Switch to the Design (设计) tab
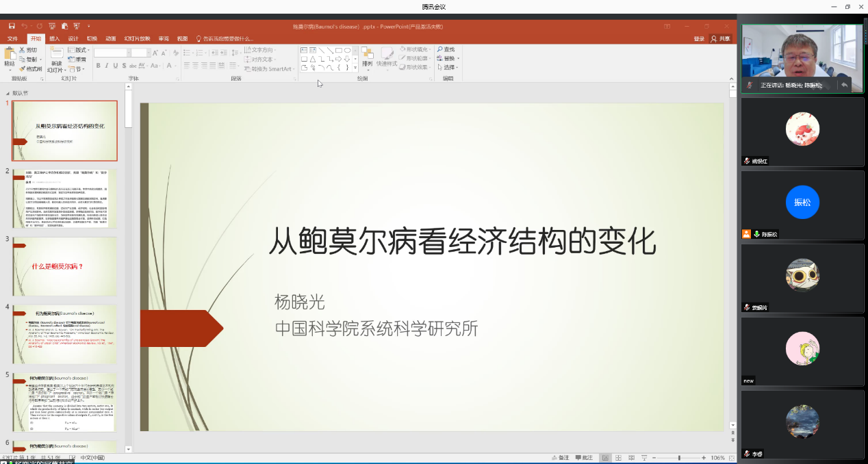 (73, 38)
